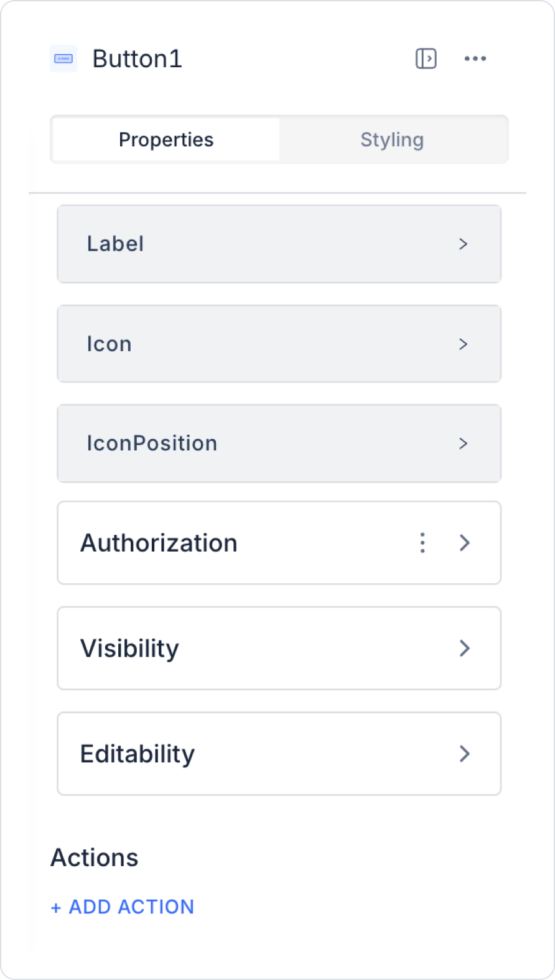Expand the IconPosition chevron arrow
Viewport: 555px width, 980px height.
click(463, 443)
